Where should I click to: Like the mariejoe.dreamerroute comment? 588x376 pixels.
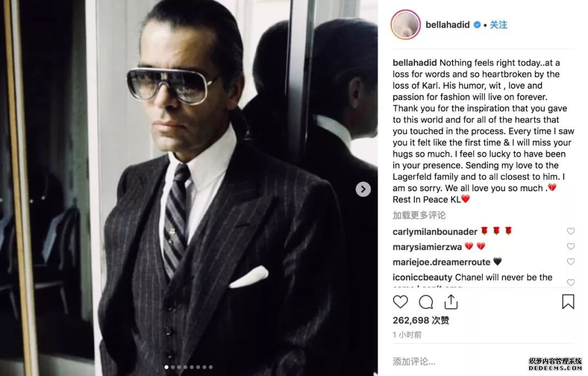pos(571,262)
